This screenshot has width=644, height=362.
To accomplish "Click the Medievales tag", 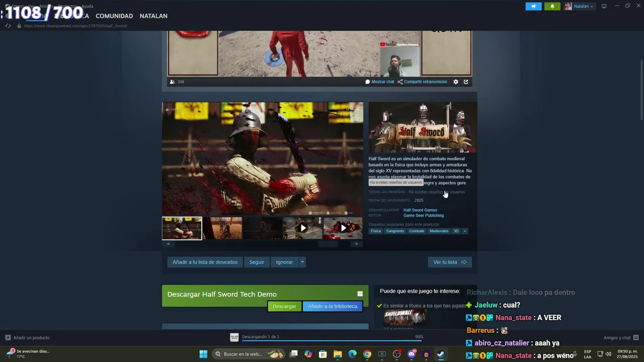I will [439, 231].
